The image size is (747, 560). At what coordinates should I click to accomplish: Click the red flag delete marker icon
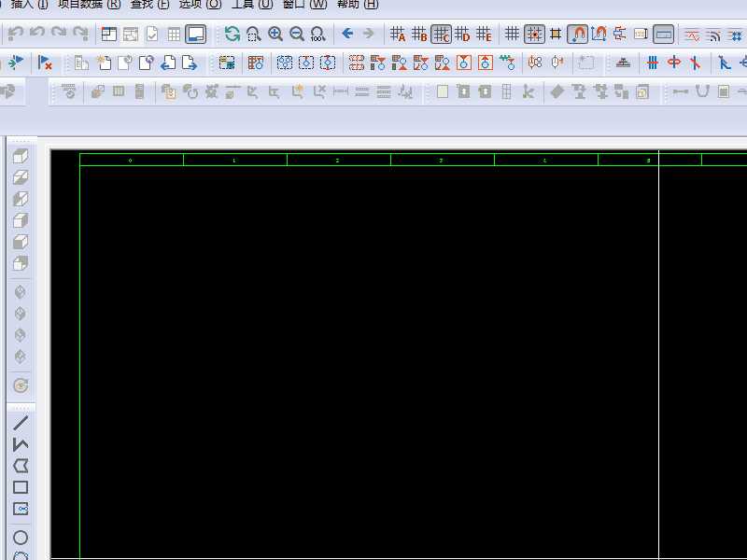coord(44,63)
